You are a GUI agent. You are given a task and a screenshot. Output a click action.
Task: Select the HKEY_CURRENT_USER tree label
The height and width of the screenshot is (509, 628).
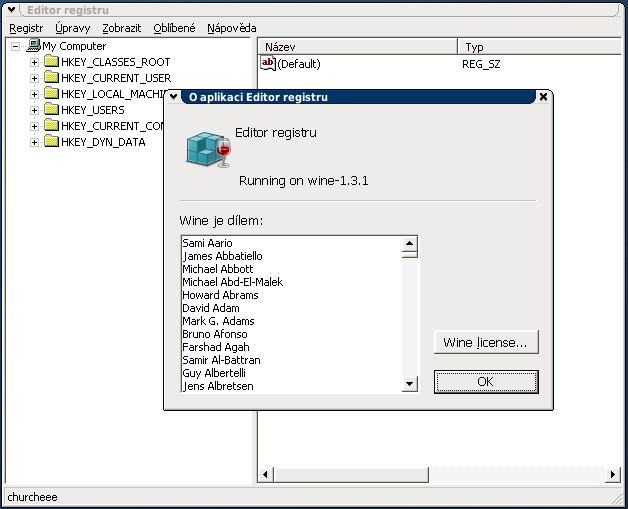116,78
